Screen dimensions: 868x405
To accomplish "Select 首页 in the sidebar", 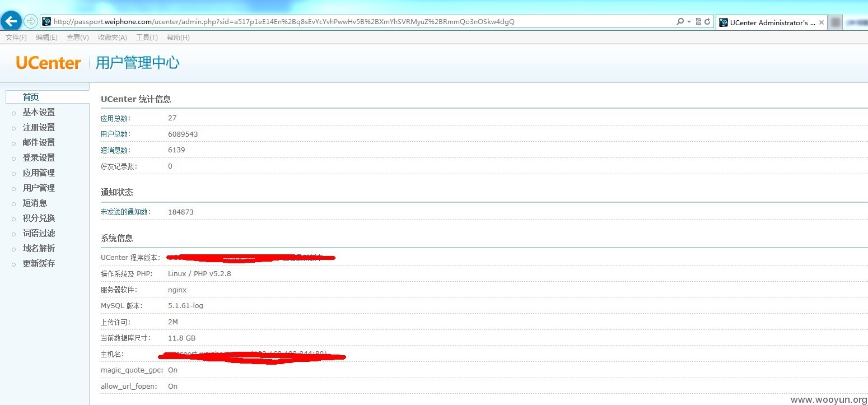I will click(x=31, y=97).
